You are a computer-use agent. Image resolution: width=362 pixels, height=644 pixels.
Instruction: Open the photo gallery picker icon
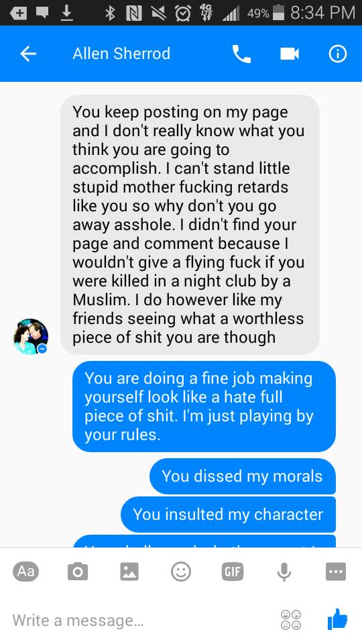129,572
